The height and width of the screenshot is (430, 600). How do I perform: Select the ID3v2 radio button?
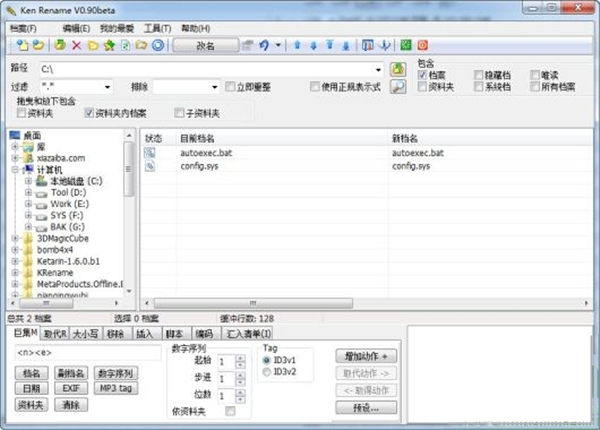pyautogui.click(x=265, y=372)
